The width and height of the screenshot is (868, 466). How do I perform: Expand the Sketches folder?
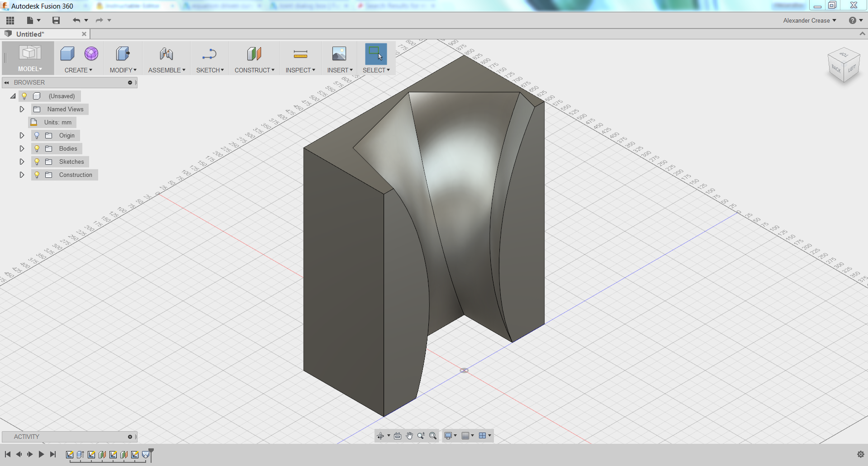point(22,162)
